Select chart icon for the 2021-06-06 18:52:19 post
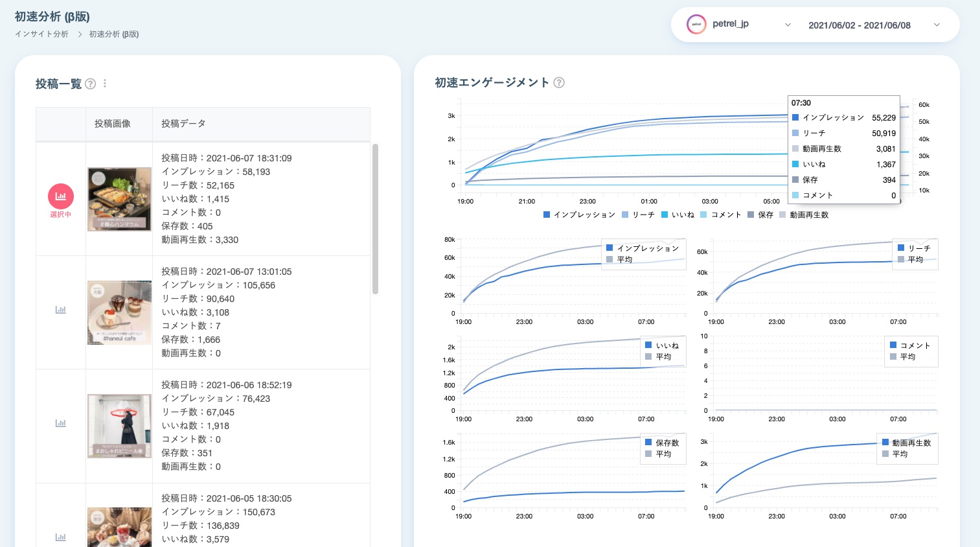The height and width of the screenshot is (547, 980). pyautogui.click(x=61, y=423)
